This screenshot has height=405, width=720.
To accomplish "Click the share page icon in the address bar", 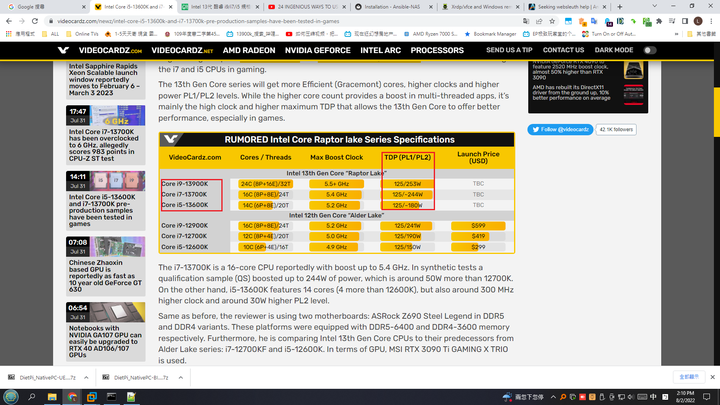I will (x=539, y=21).
